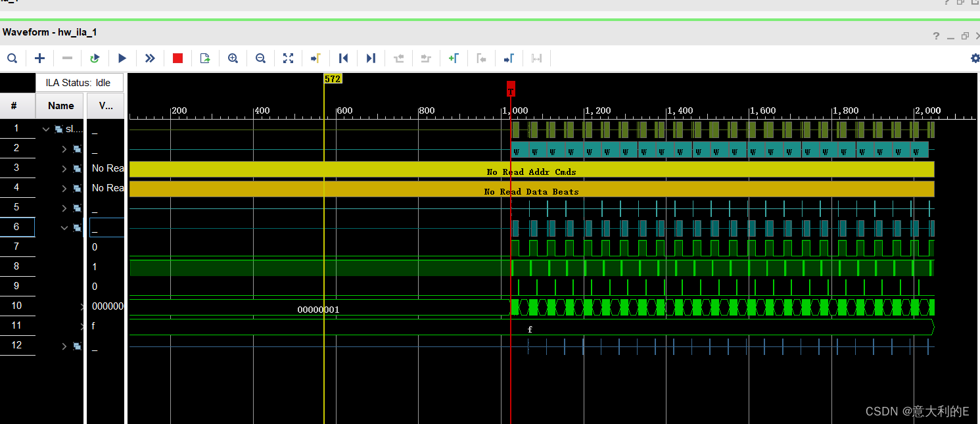The image size is (980, 424).
Task: Click the 'No Read Data Beats' waveform bar
Action: tap(531, 189)
